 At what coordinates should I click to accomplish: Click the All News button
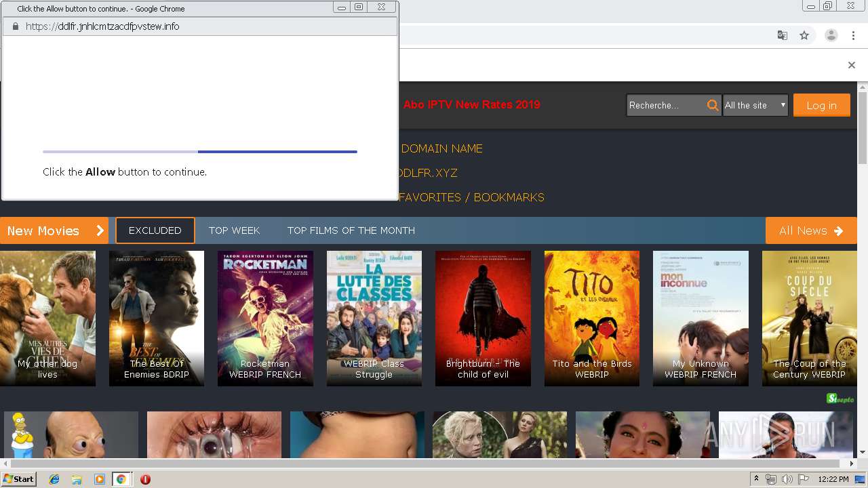pos(811,230)
